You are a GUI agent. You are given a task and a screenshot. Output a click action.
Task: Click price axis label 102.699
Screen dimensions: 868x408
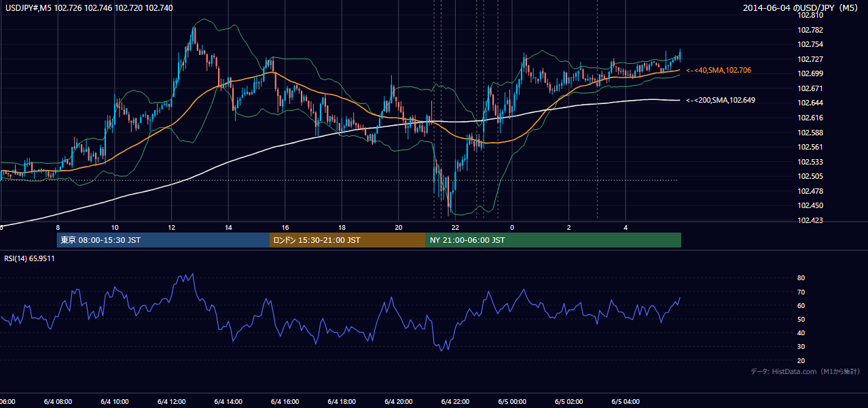coord(810,73)
